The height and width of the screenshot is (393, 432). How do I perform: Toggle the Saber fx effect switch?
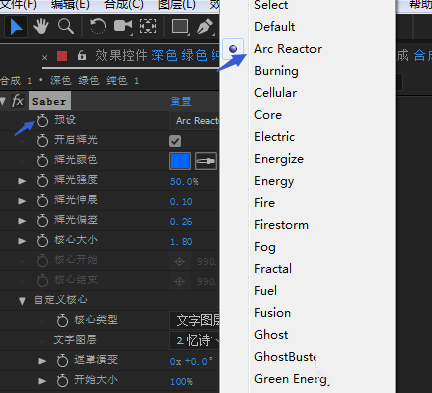(x=18, y=101)
